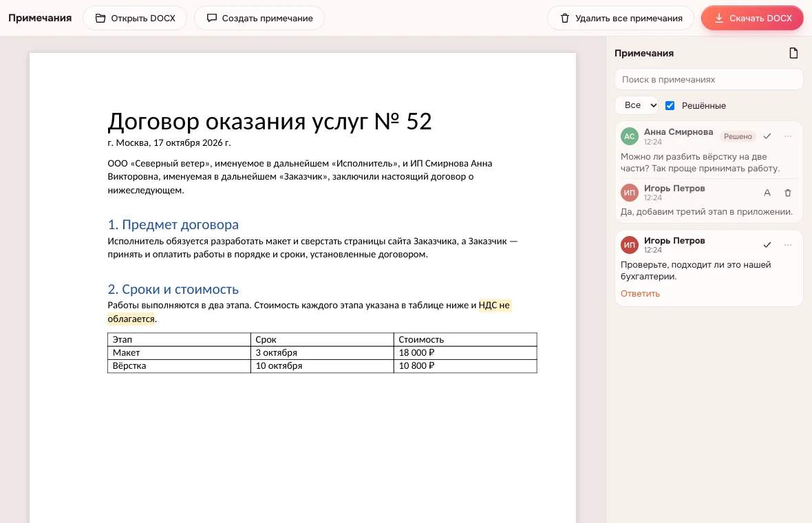Click the highlighted text НДС не облагается

[x=495, y=306]
